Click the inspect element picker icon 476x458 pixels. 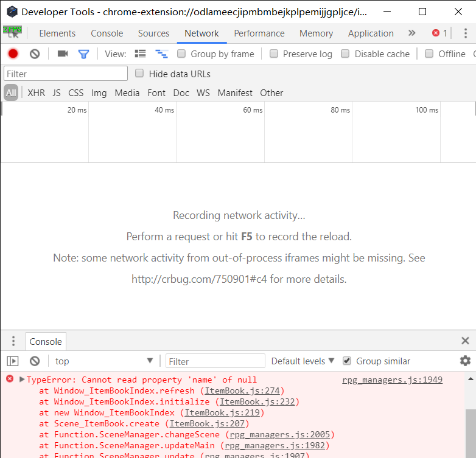pyautogui.click(x=13, y=33)
